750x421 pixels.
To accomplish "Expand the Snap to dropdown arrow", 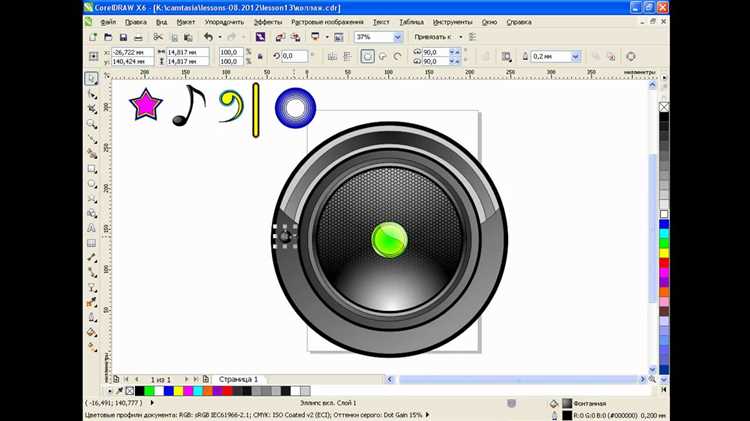I will click(x=461, y=37).
